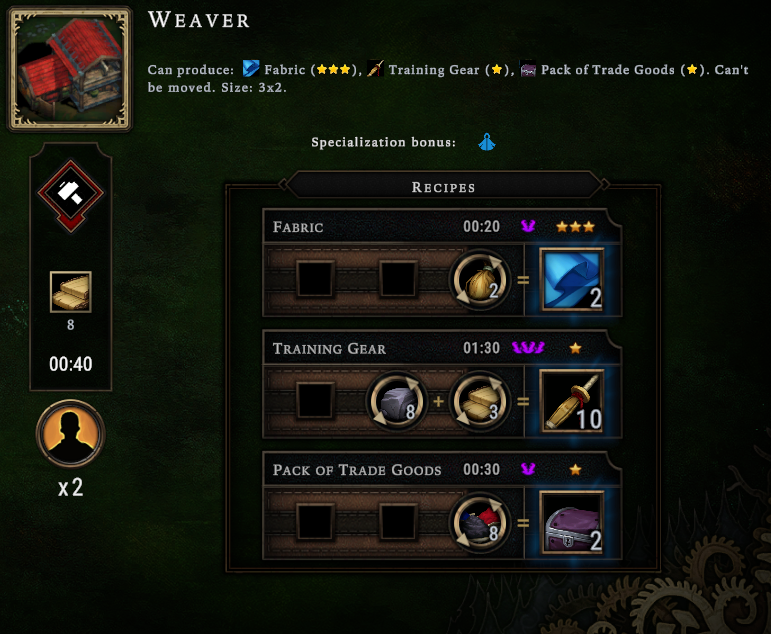Screen dimensions: 771x634
Task: Select the stone ingredient in Training Gear recipe
Action: pos(396,402)
